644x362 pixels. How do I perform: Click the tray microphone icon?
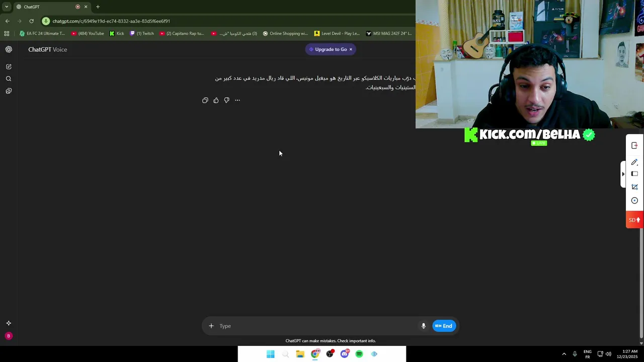pyautogui.click(x=575, y=354)
